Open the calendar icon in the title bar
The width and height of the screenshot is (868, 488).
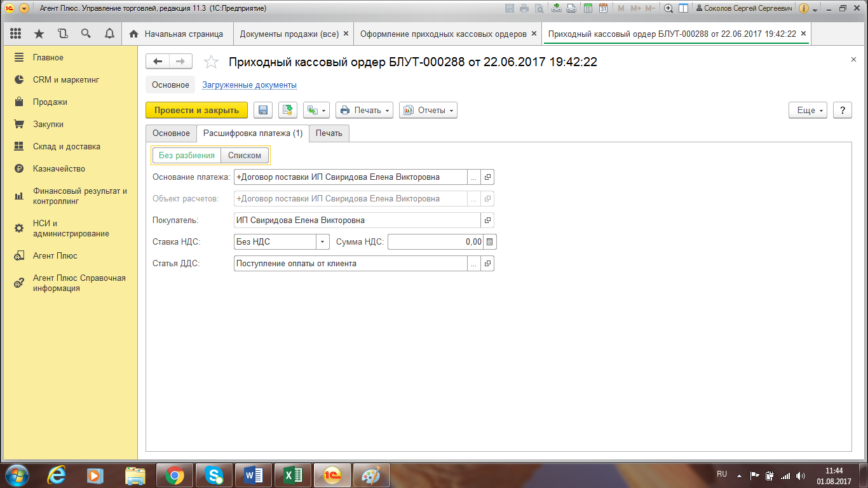coord(603,8)
